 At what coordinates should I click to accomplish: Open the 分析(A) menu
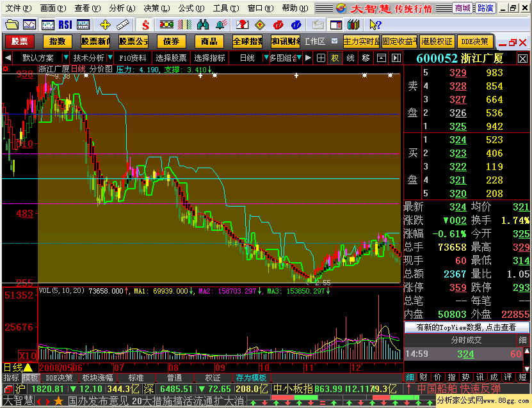(122, 8)
